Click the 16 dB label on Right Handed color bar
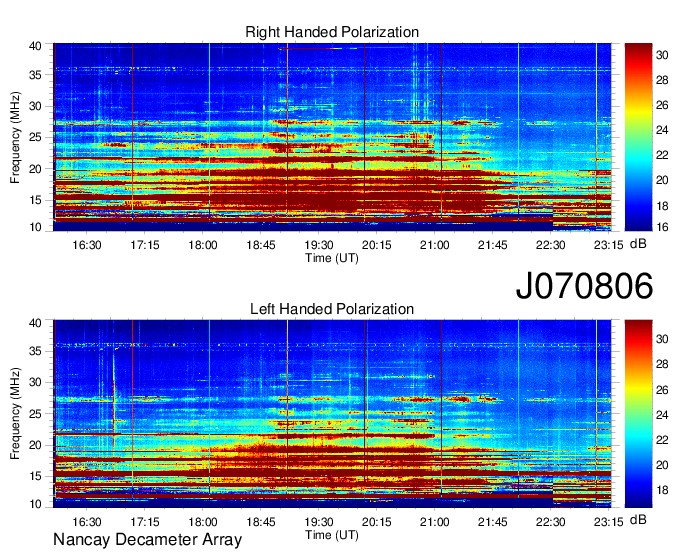 point(662,227)
